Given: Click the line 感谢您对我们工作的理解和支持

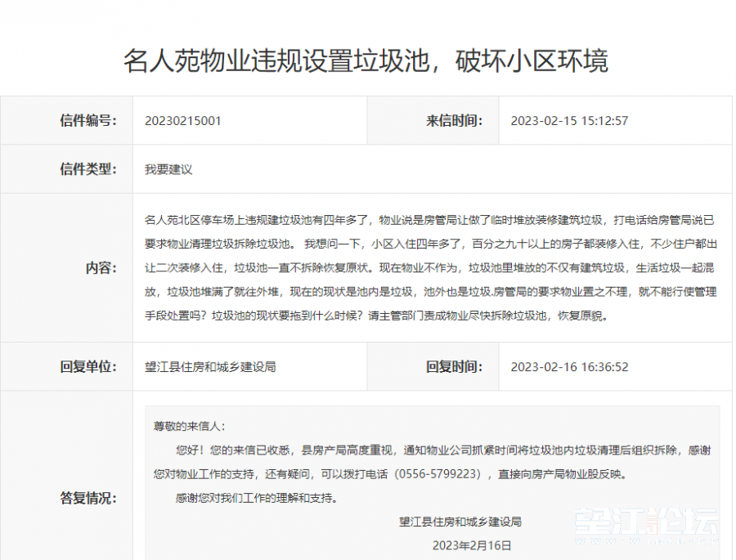Looking at the screenshot, I should pyautogui.click(x=257, y=498).
